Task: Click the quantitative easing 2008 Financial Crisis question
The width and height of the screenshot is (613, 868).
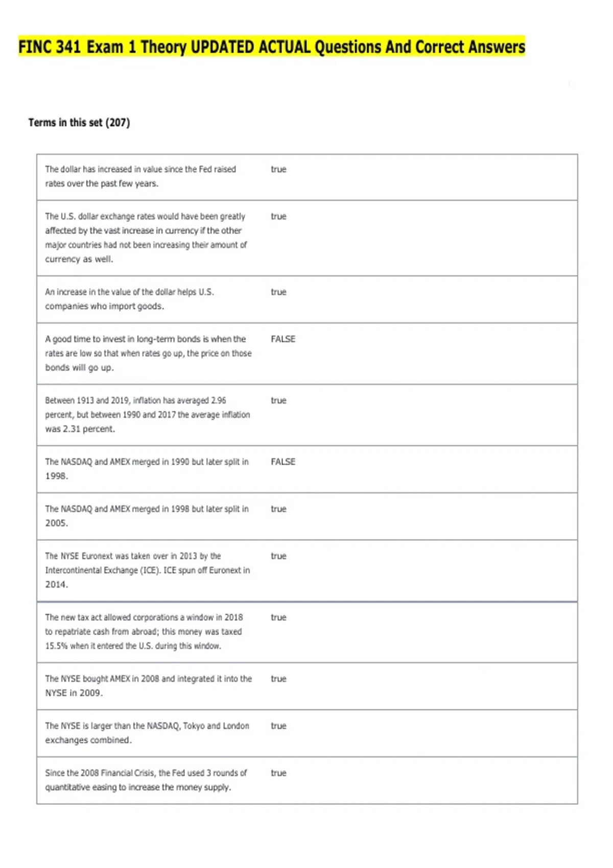Action: tap(146, 780)
